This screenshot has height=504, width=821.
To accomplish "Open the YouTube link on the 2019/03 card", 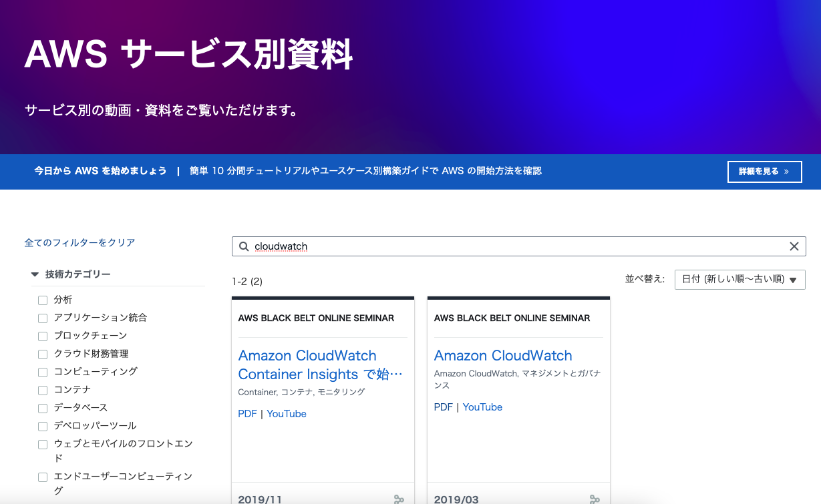I will 482,407.
